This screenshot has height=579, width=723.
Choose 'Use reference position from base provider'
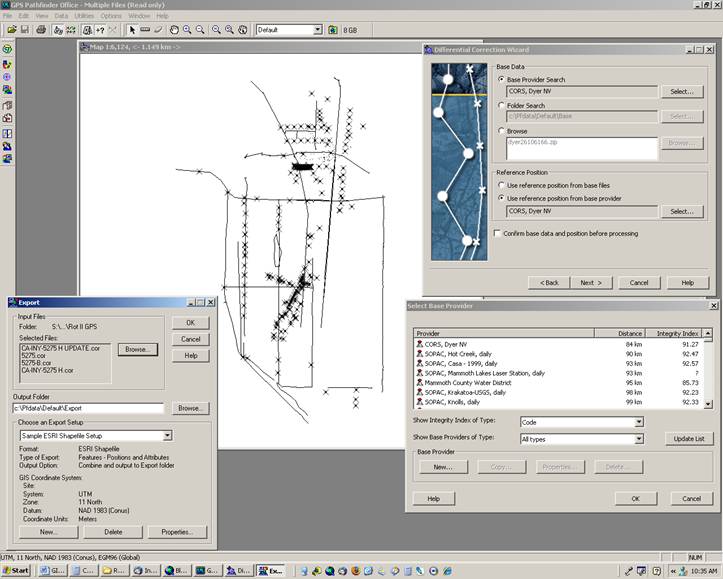pos(501,198)
